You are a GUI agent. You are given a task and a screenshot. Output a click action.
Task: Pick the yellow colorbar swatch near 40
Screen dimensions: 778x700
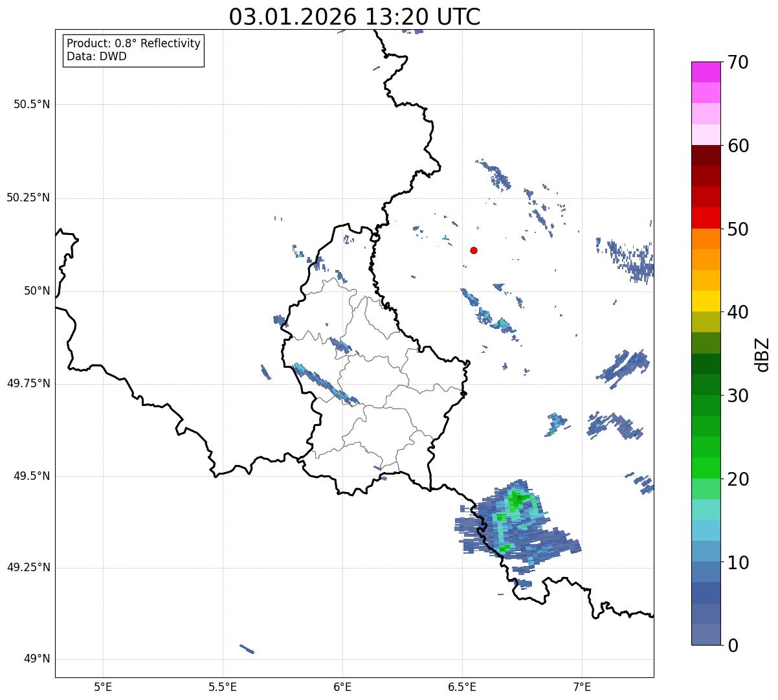tap(706, 302)
